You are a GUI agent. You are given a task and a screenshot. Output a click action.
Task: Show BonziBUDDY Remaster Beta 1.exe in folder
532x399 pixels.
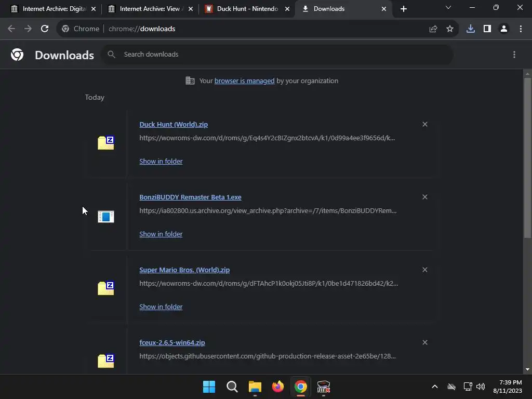[x=161, y=234]
